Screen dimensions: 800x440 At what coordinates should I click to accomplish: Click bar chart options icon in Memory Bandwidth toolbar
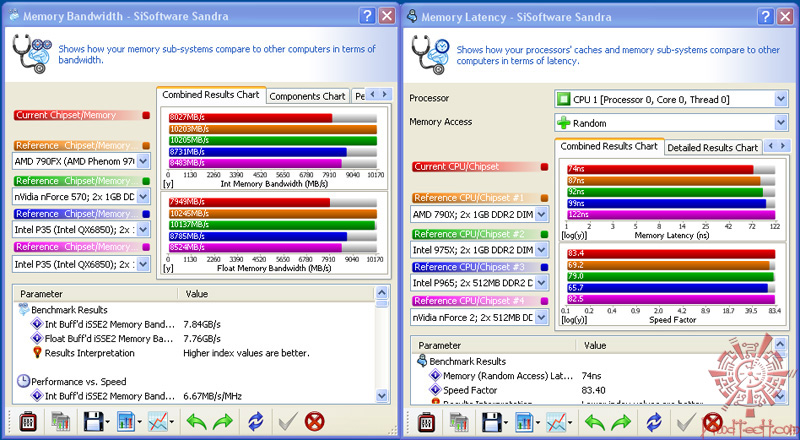[x=126, y=422]
